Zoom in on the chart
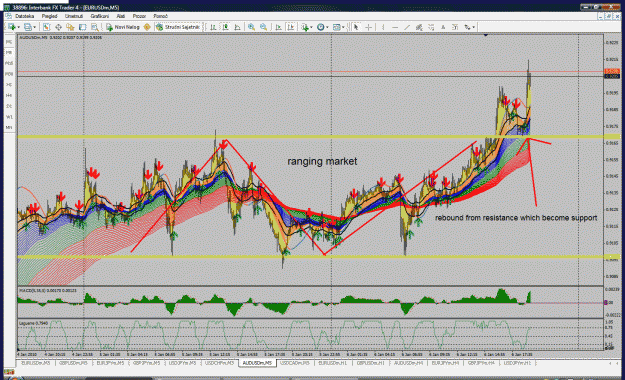This screenshot has height=380, width=625. 252,27
